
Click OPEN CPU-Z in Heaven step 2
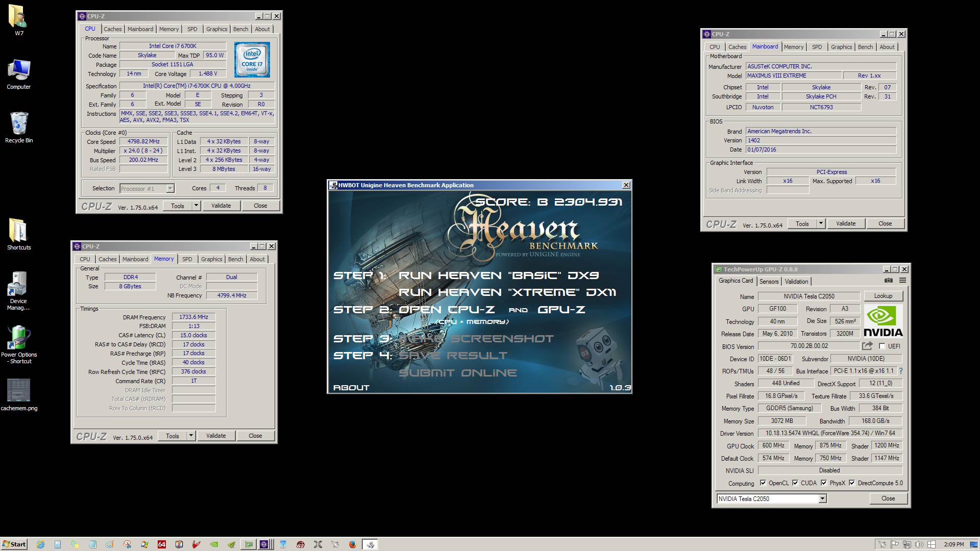pyautogui.click(x=446, y=310)
